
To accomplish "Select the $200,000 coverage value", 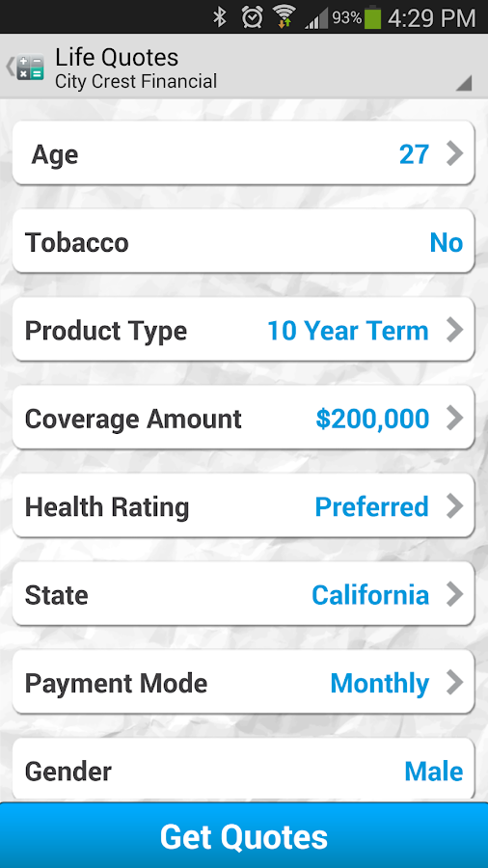I will [x=372, y=419].
